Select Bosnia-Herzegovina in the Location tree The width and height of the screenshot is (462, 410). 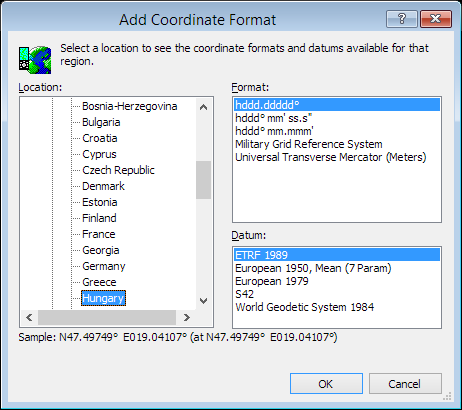(x=130, y=106)
